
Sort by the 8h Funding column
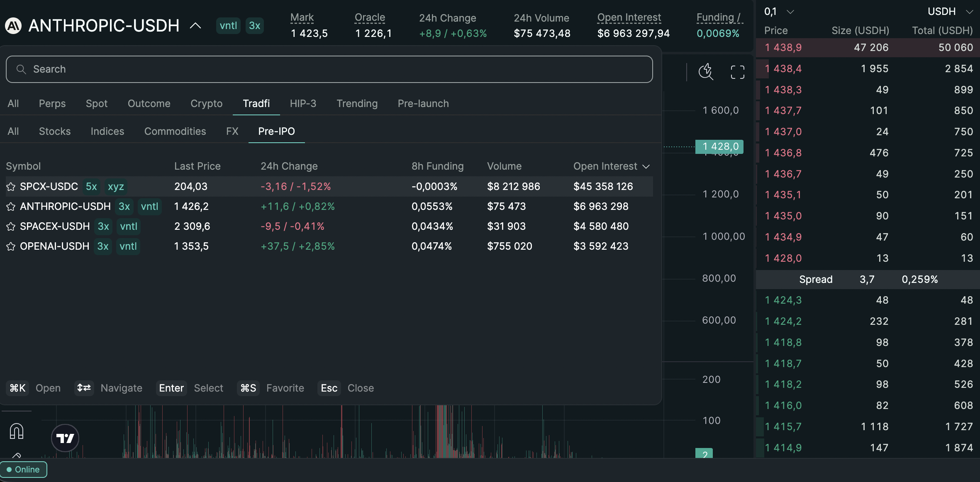(438, 166)
